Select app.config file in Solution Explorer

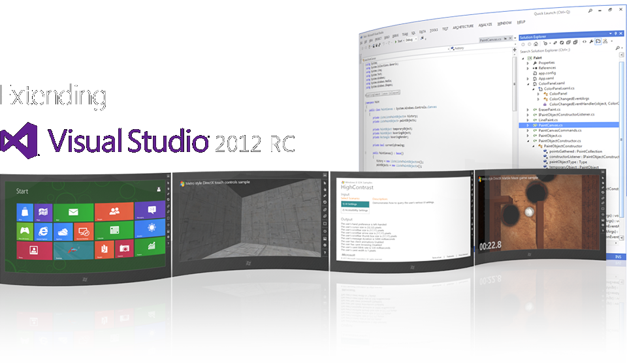(546, 73)
